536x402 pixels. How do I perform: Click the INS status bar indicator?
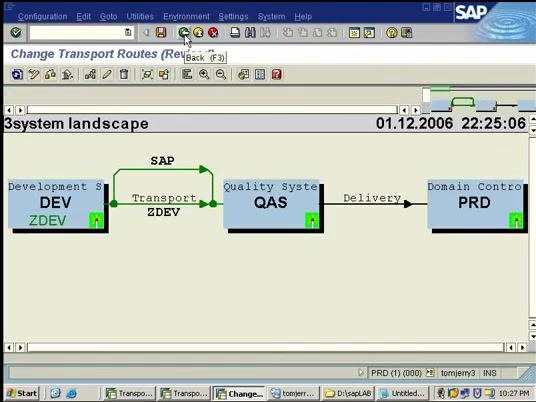pyautogui.click(x=490, y=373)
